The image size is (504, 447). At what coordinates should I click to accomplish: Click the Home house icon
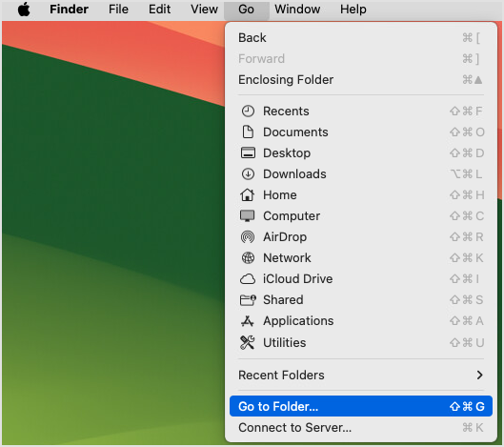[x=247, y=194]
